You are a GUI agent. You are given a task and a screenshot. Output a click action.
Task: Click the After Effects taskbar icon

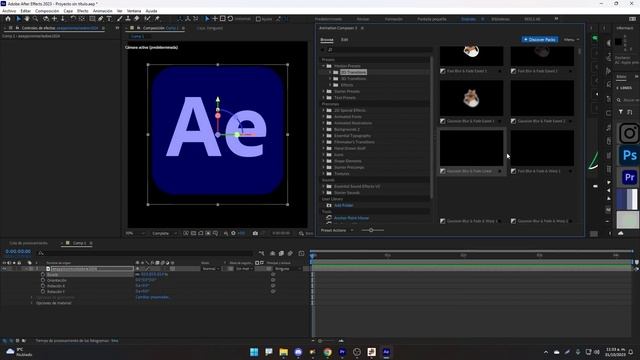click(386, 352)
